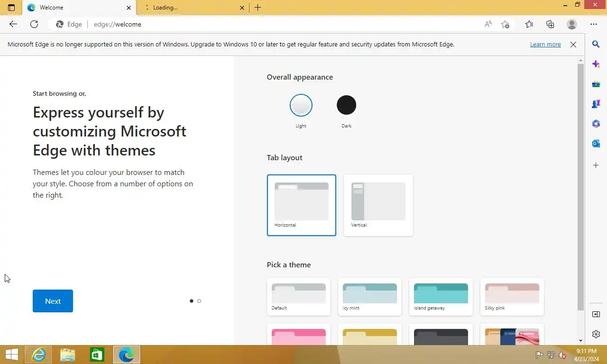Click the Next button

(53, 301)
